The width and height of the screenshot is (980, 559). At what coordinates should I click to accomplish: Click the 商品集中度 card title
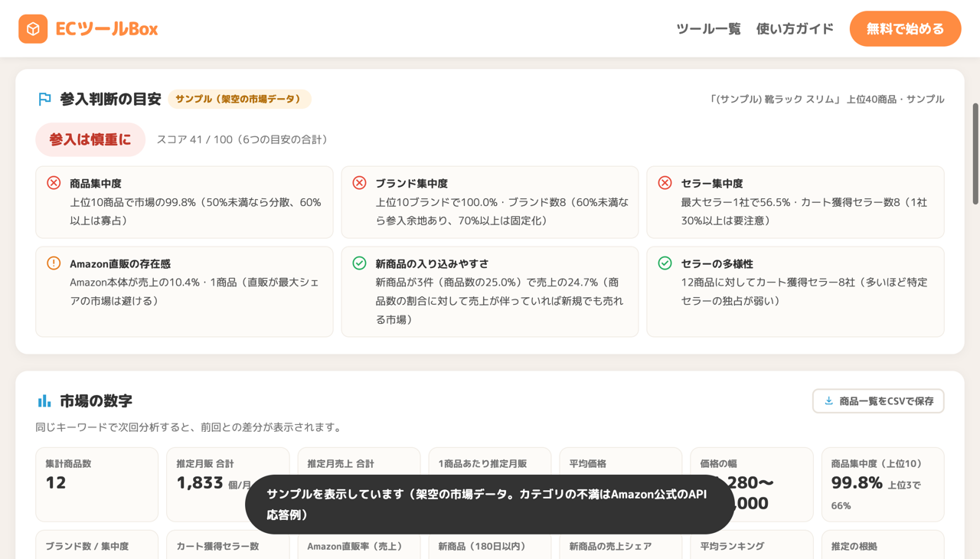[96, 184]
